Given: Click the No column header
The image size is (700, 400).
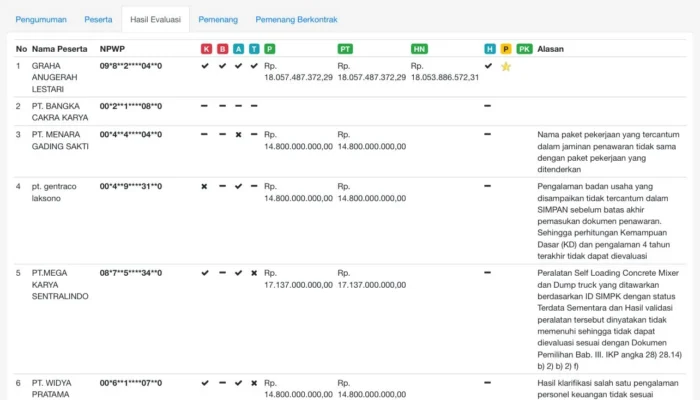Looking at the screenshot, I should pos(21,49).
